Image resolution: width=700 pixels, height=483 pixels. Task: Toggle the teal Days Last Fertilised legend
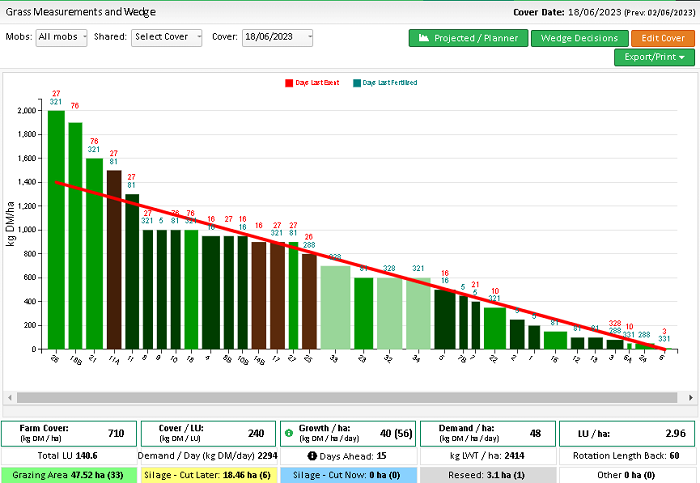pyautogui.click(x=385, y=83)
